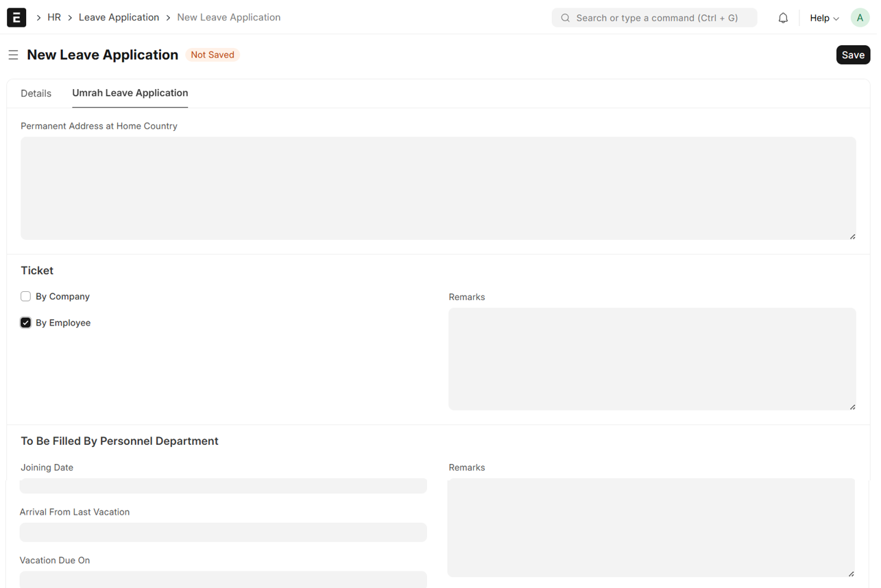Grab resize handle of Ticket Remarks textarea

852,407
